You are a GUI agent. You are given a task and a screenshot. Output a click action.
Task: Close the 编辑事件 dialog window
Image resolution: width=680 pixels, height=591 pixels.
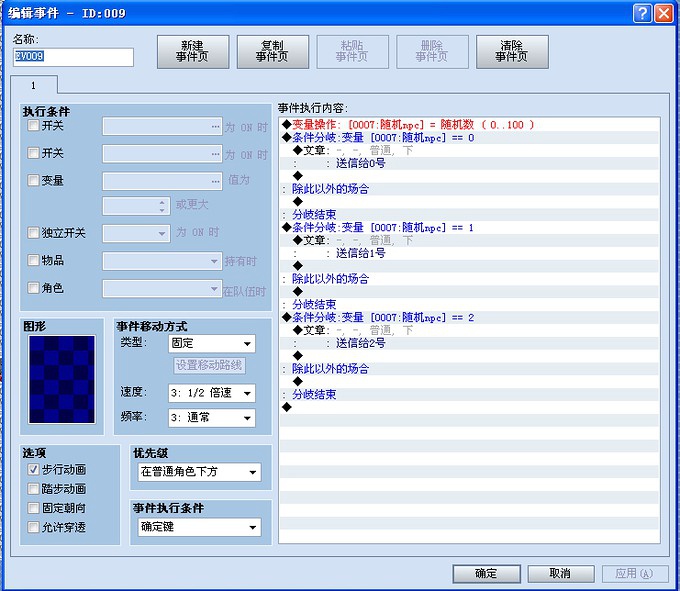coord(664,13)
